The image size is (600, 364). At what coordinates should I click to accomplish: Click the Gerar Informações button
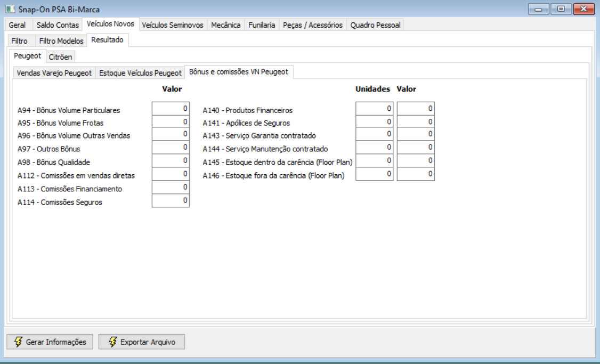50,342
